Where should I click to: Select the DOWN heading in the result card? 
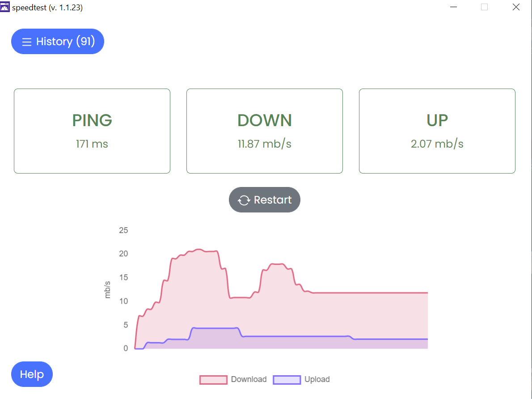tap(265, 120)
